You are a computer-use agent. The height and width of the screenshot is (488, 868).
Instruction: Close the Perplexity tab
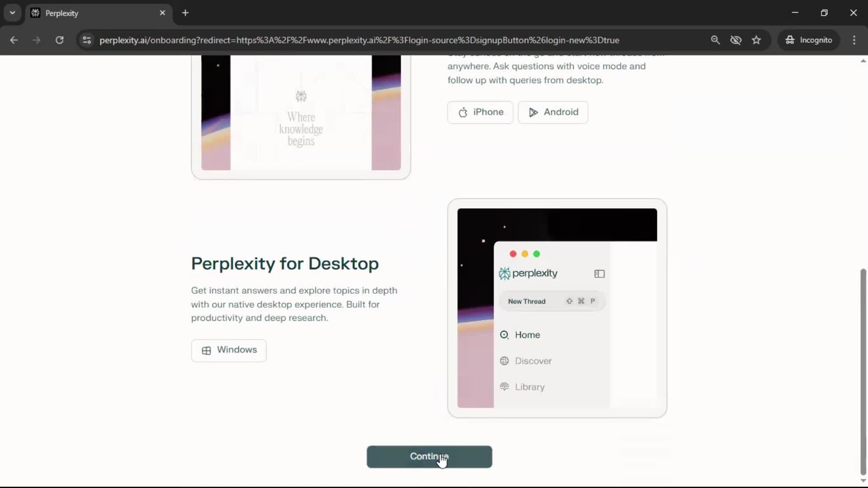coord(163,13)
